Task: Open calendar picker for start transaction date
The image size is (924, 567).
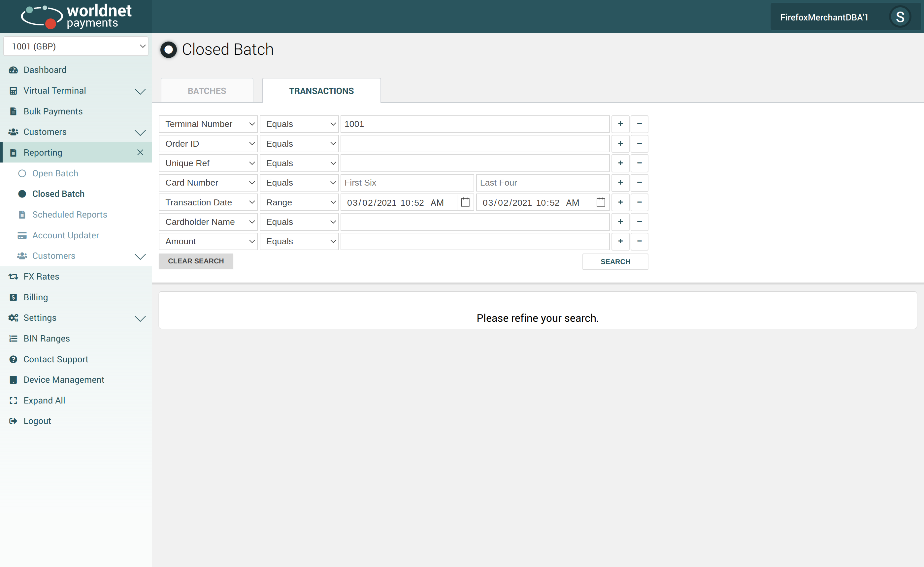Action: [x=465, y=202]
